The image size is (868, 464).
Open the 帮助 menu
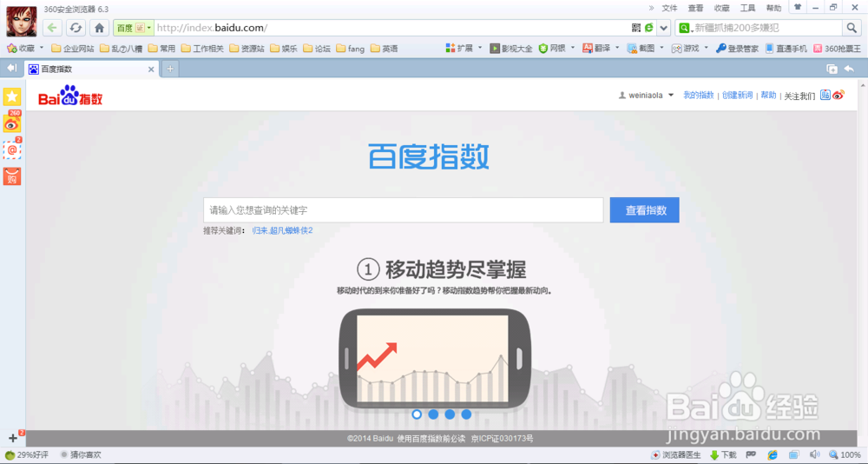[x=773, y=8]
